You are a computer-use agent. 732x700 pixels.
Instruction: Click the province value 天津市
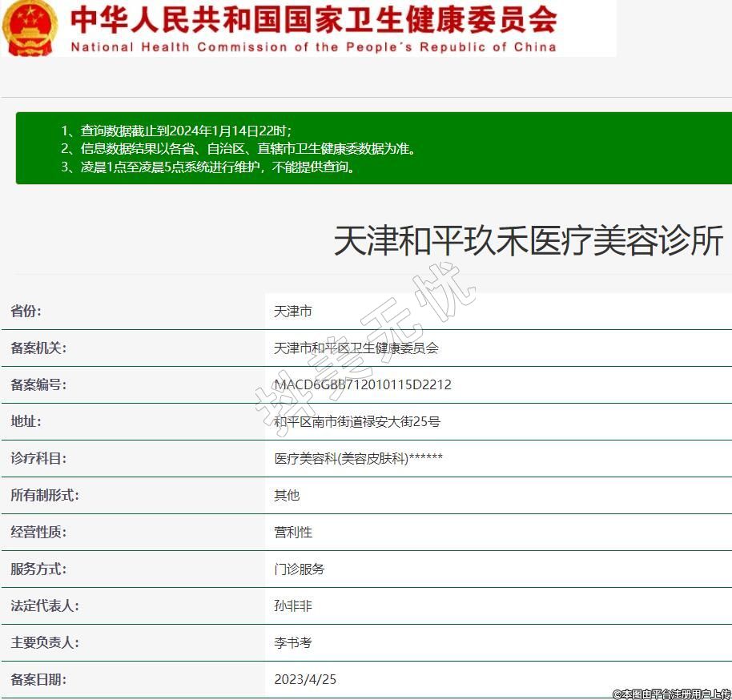coord(292,311)
